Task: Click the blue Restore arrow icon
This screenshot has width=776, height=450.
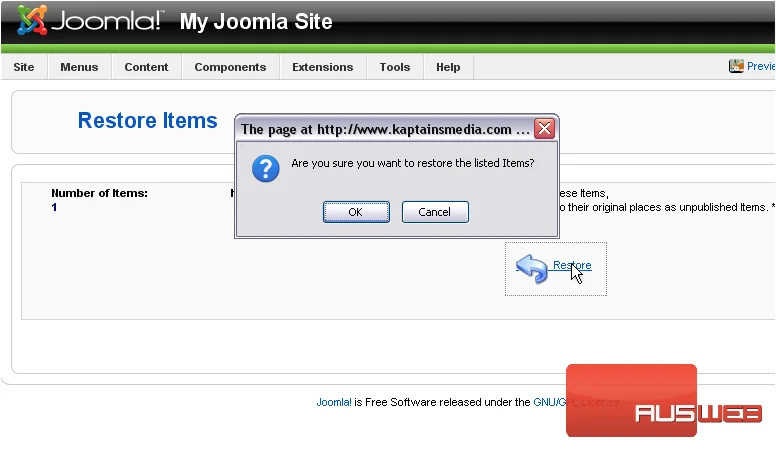Action: pos(532,269)
